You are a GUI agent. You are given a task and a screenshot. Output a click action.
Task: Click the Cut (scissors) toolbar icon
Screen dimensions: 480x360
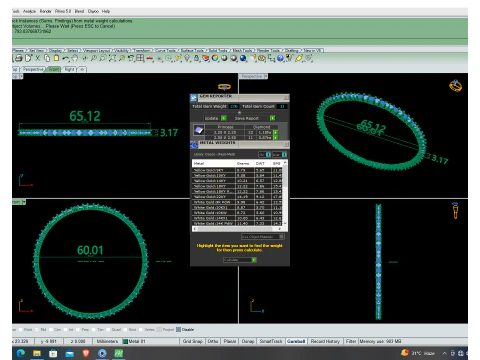click(x=38, y=58)
